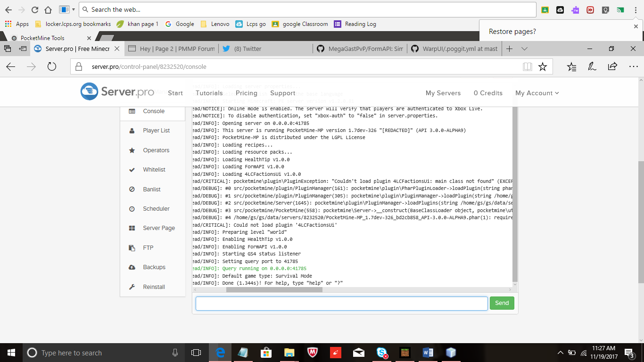The width and height of the screenshot is (644, 362).
Task: Click the Google Cast extension icon in Chrome
Action: [620, 9]
